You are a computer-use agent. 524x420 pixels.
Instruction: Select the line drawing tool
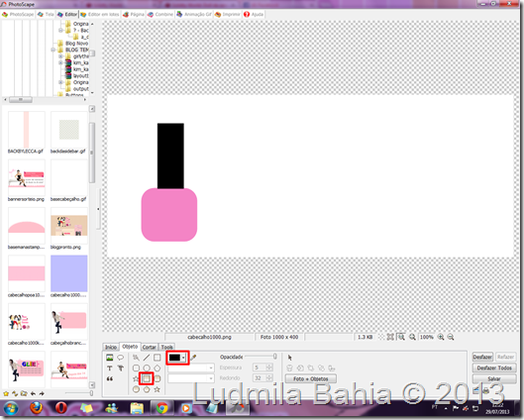pos(147,358)
